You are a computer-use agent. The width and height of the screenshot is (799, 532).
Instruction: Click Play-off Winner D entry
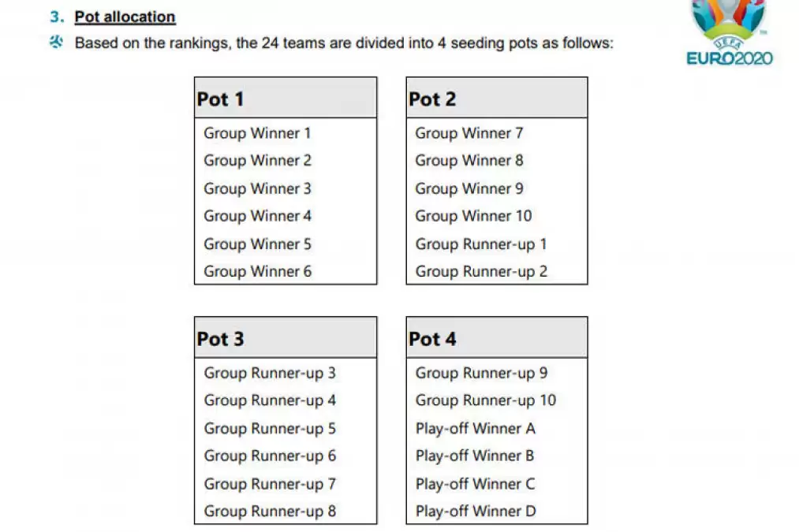point(476,511)
